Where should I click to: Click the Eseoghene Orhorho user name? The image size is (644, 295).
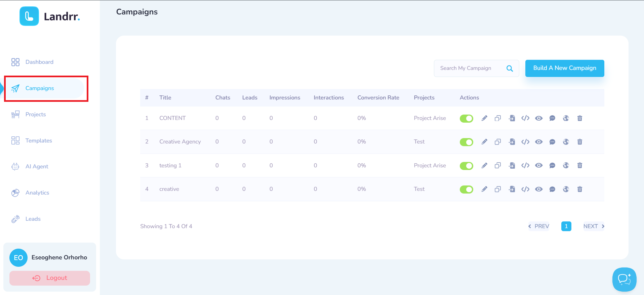coord(59,257)
